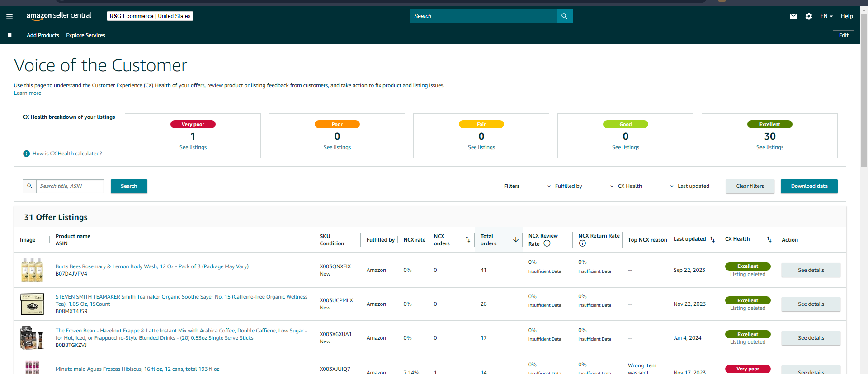Viewport: 868px width, 374px height.
Task: Open Explore Services in the favorites bar
Action: click(x=85, y=35)
